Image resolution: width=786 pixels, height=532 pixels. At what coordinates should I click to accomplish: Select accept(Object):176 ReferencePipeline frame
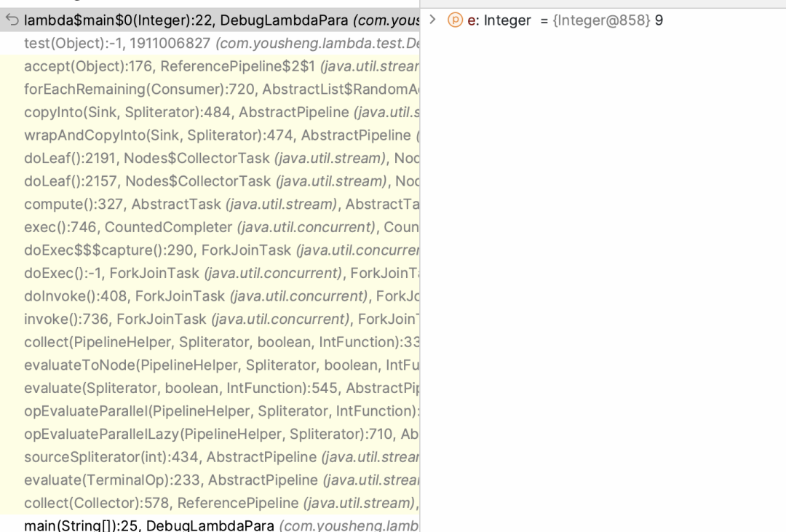click(210, 66)
